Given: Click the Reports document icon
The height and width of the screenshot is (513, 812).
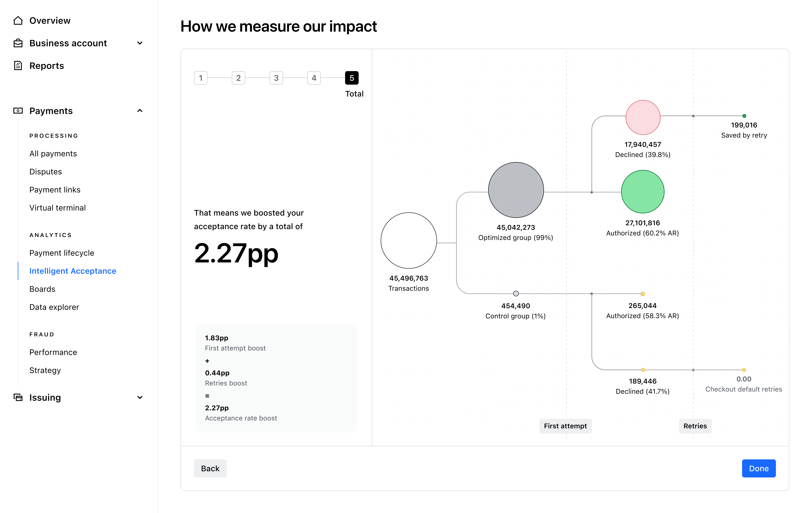Looking at the screenshot, I should 18,65.
